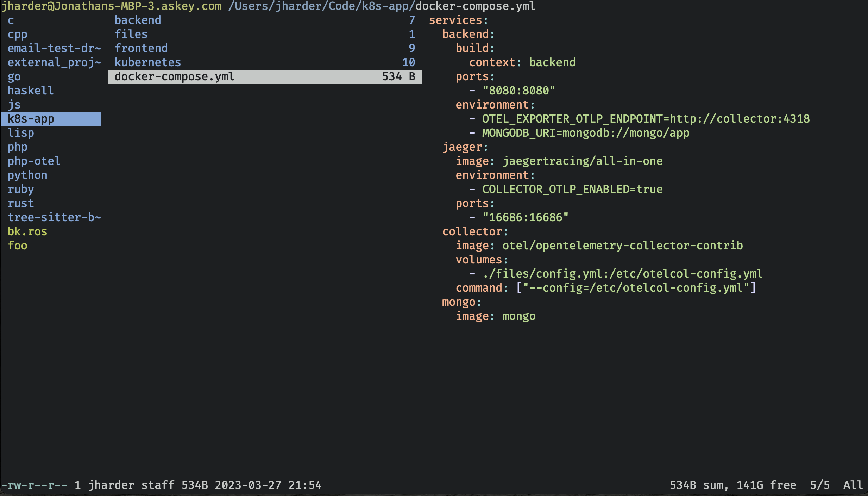868x496 pixels.
Task: Click 'jharder staff' owner in status bar
Action: tap(131, 485)
